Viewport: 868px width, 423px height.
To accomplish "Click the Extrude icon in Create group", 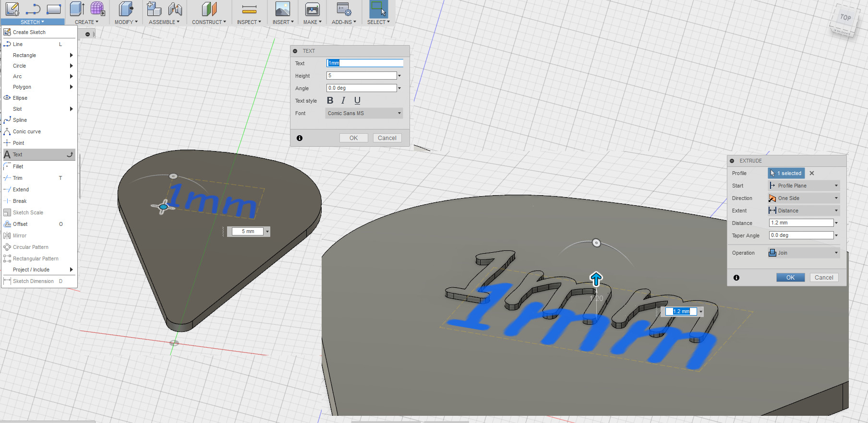I will [x=77, y=9].
